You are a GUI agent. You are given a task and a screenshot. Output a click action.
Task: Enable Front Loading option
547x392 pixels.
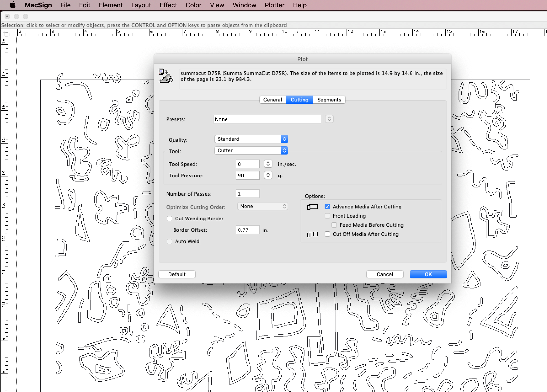(x=327, y=216)
